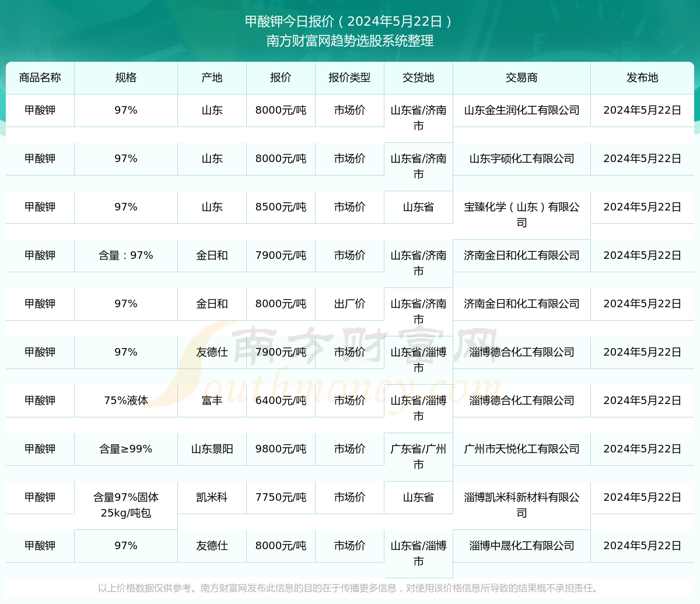Select the 交易商 column header
The width and height of the screenshot is (700, 604).
click(x=521, y=78)
